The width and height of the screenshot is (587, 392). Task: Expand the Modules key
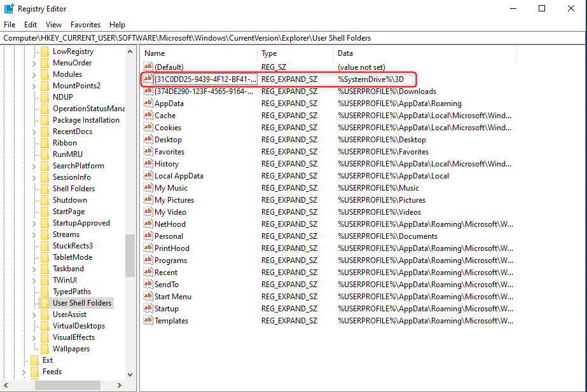click(34, 75)
